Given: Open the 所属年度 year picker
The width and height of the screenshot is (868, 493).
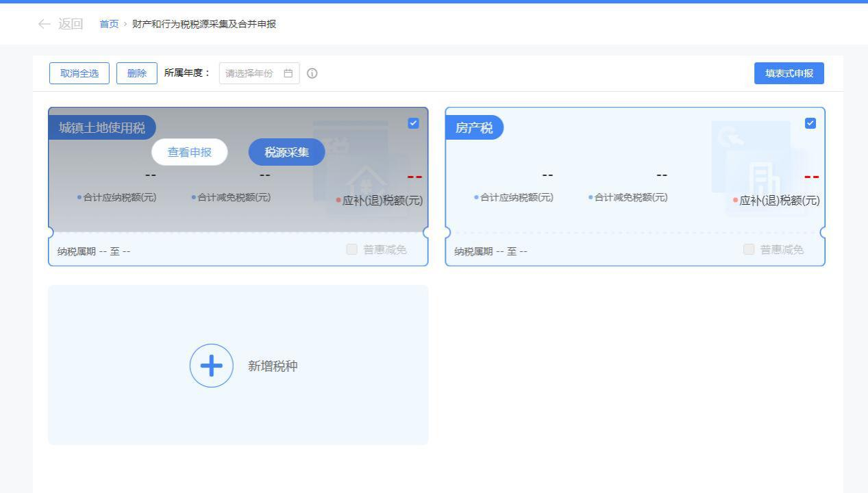Looking at the screenshot, I should (x=252, y=73).
